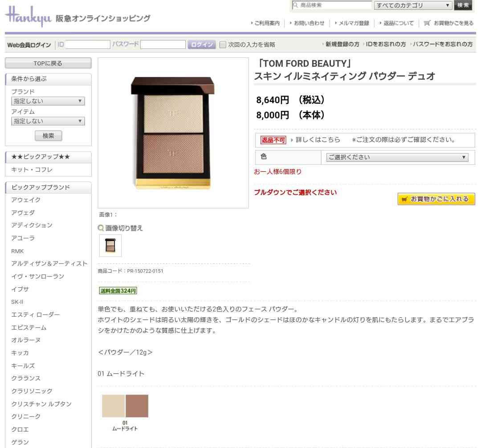The image size is (481, 448).
Task: Open キット・コフレ in pickup section
Action: tap(32, 170)
